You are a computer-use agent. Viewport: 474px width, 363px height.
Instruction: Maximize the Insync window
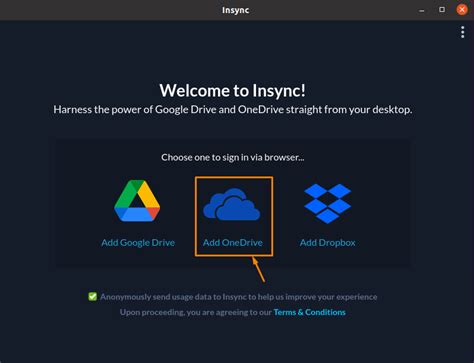442,10
